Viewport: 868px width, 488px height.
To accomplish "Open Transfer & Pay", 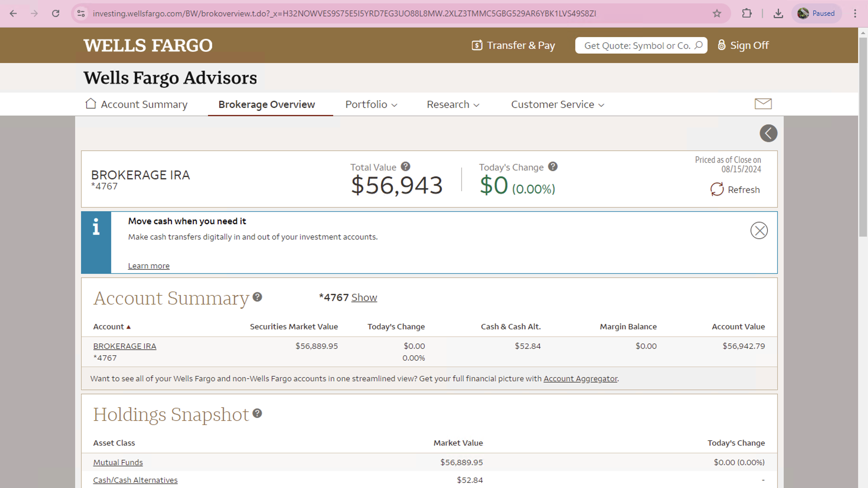I will [513, 45].
